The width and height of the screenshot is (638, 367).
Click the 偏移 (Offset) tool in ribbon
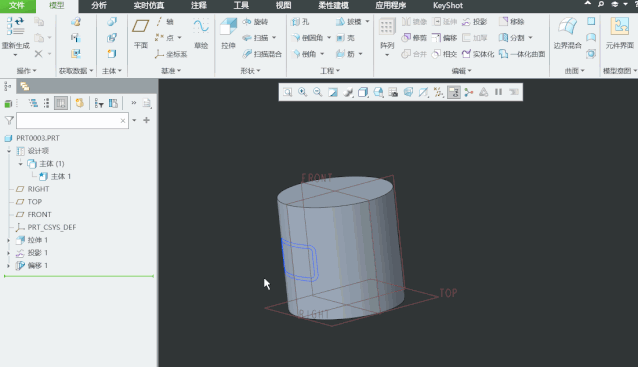[444, 38]
